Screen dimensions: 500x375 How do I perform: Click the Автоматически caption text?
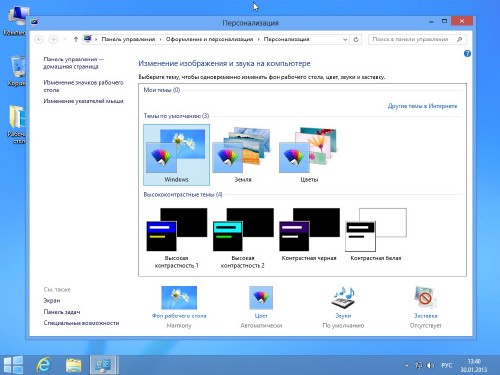(x=261, y=325)
